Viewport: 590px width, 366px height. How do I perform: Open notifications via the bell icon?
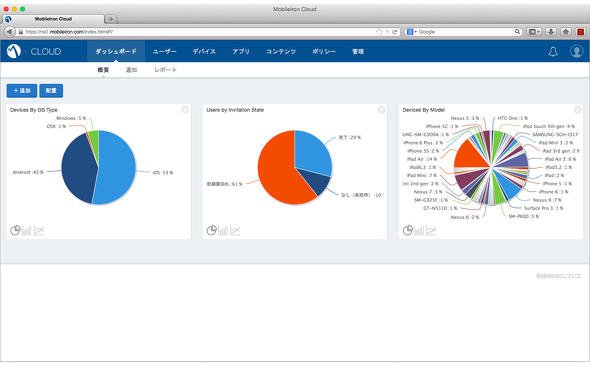553,52
